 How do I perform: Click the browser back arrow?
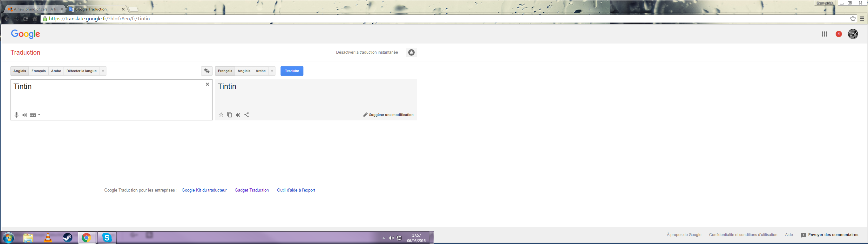click(7, 19)
